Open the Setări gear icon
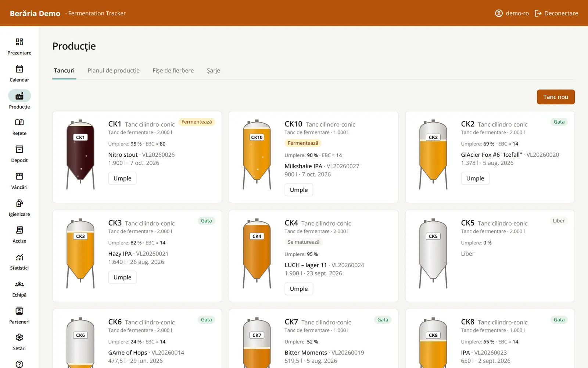 19,337
